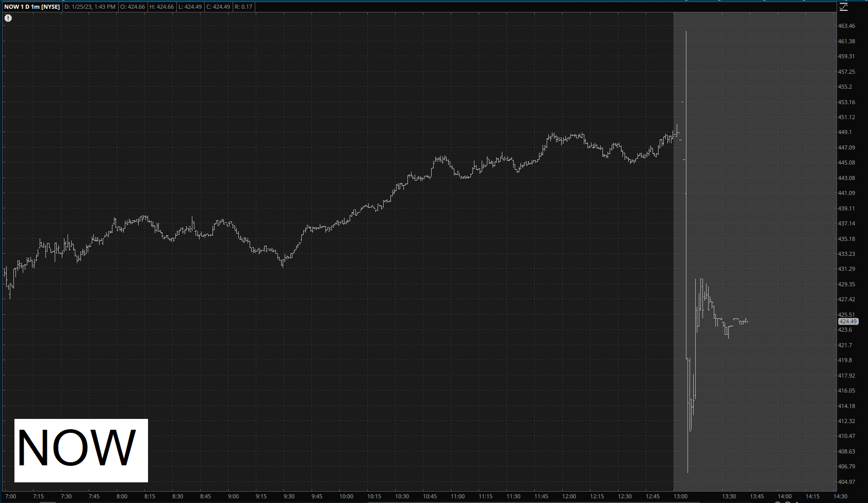This screenshot has width=868, height=503.
Task: Select the low price L: 424.49 field
Action: pos(190,7)
